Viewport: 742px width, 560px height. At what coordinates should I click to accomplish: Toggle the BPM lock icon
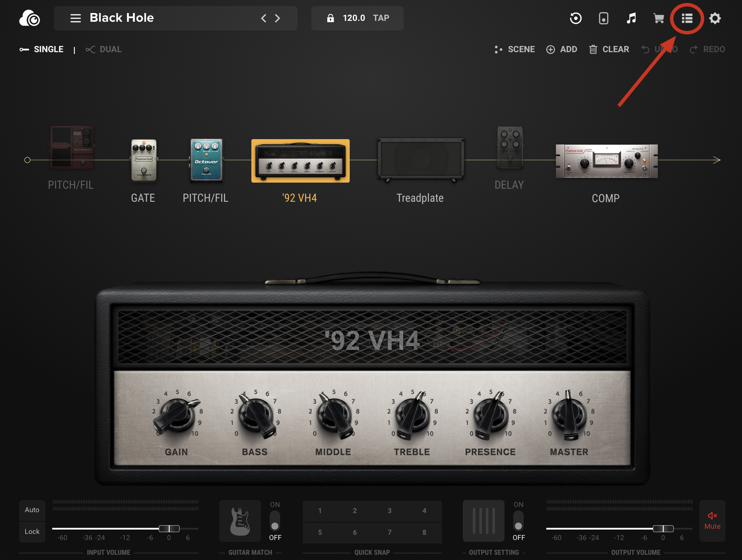(x=331, y=18)
